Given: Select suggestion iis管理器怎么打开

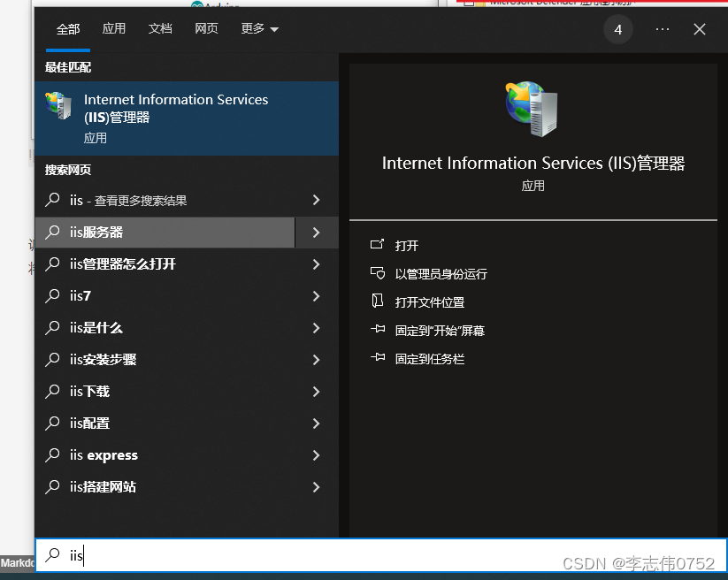Looking at the screenshot, I should point(165,264).
